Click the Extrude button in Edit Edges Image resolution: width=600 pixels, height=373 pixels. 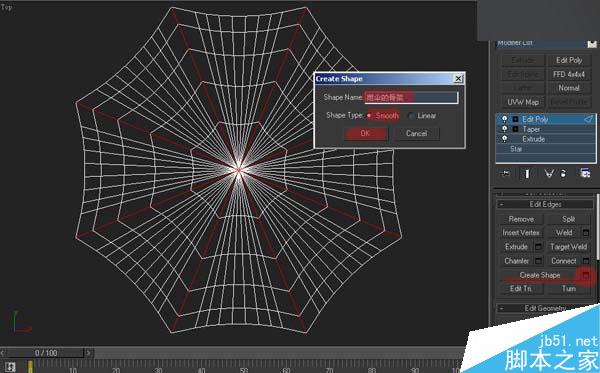point(516,247)
